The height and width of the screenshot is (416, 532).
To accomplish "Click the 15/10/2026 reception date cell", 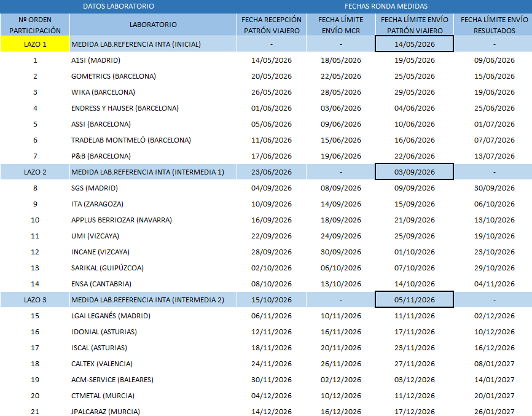I will pyautogui.click(x=272, y=300).
